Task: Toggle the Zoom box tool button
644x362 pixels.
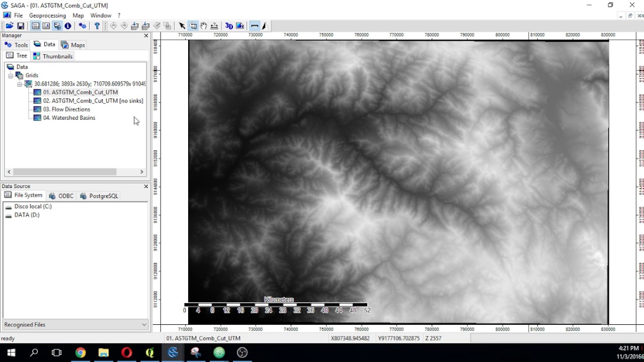Action: pos(193,26)
